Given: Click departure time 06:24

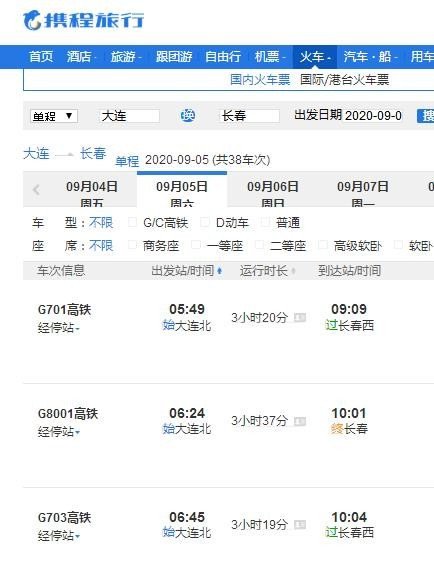Looking at the screenshot, I should 187,413.
